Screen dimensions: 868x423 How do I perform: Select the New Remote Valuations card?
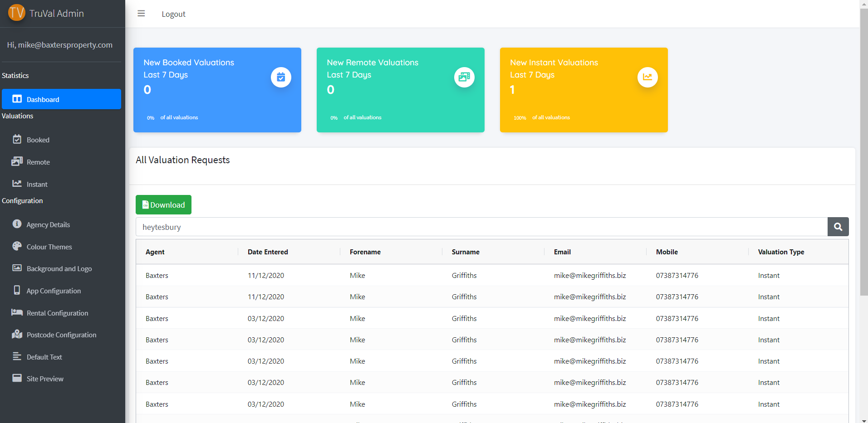click(401, 90)
